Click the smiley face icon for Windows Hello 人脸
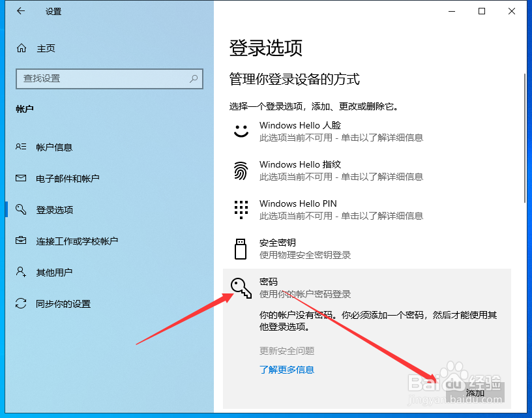This screenshot has height=418, width=532. click(241, 131)
